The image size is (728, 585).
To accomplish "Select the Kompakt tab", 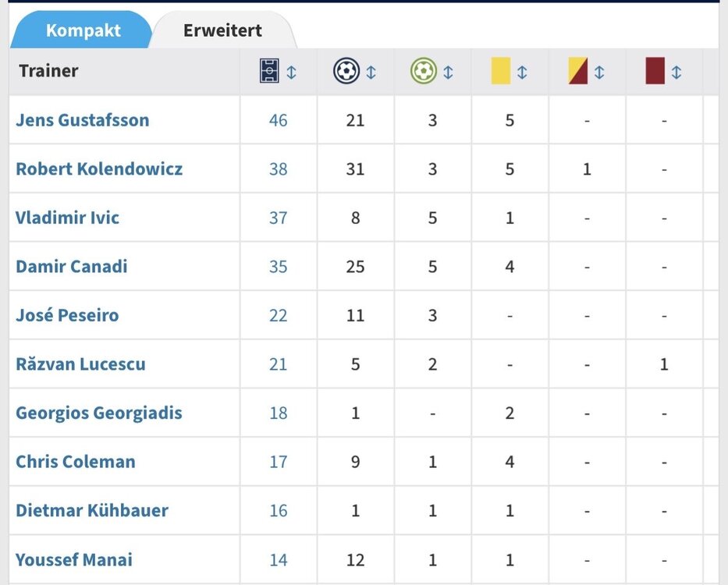I will tap(83, 30).
